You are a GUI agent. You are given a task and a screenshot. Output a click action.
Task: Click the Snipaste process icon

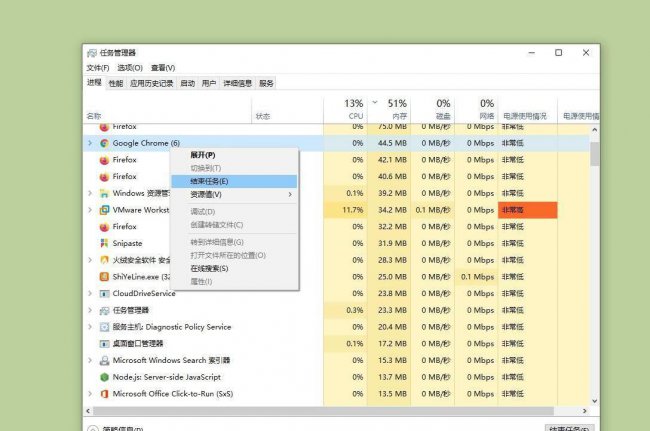(x=104, y=243)
